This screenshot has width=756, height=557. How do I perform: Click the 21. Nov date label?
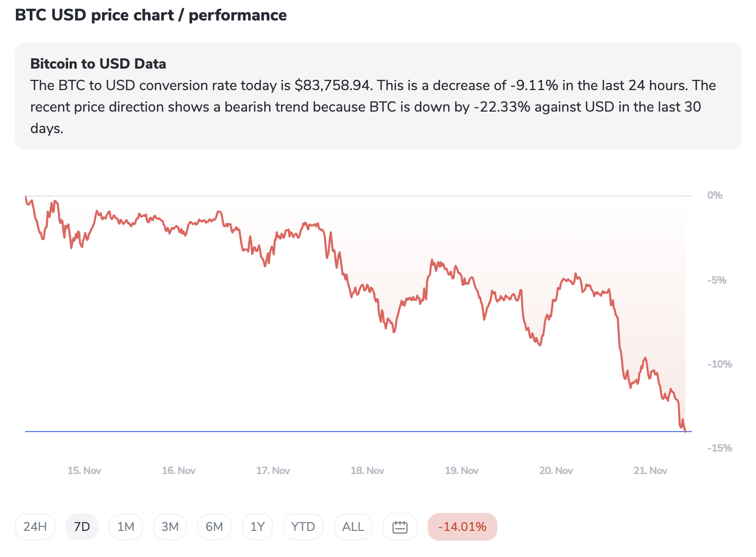650,470
